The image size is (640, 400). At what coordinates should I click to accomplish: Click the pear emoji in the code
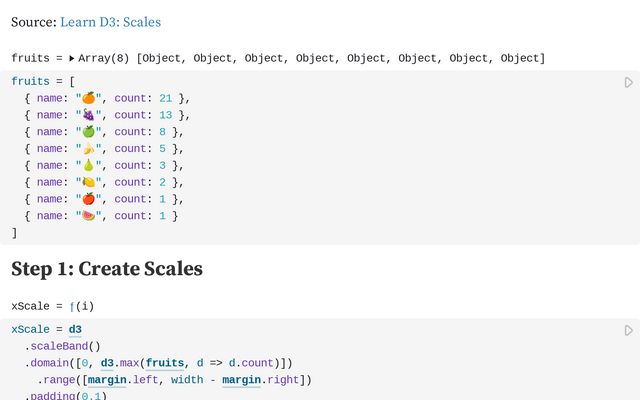[x=89, y=165]
